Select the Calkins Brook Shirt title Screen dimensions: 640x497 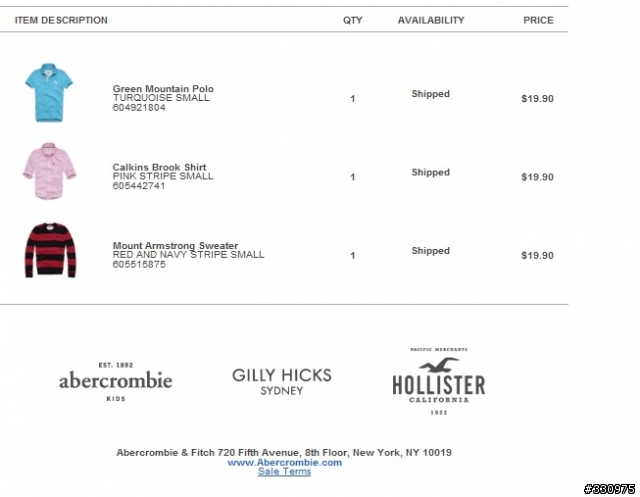point(159,167)
